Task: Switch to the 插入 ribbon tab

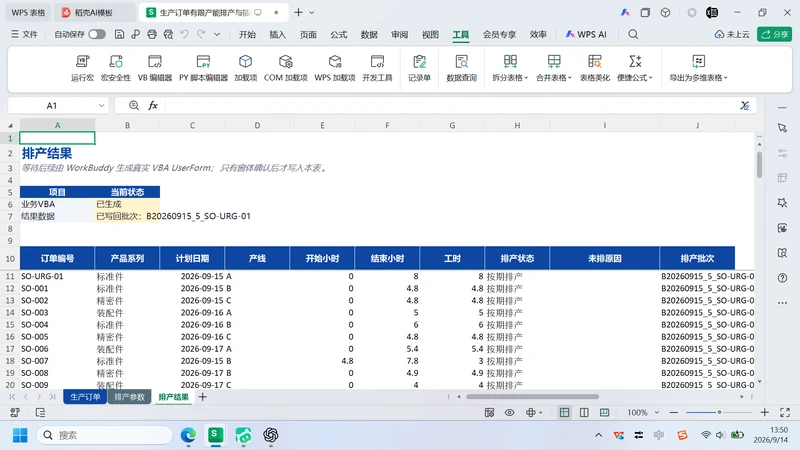Action: (278, 34)
